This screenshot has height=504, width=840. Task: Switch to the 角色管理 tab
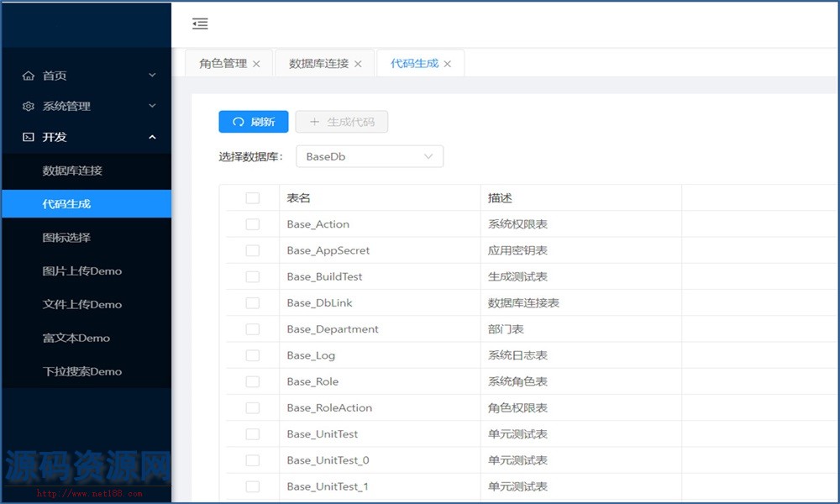(x=223, y=64)
